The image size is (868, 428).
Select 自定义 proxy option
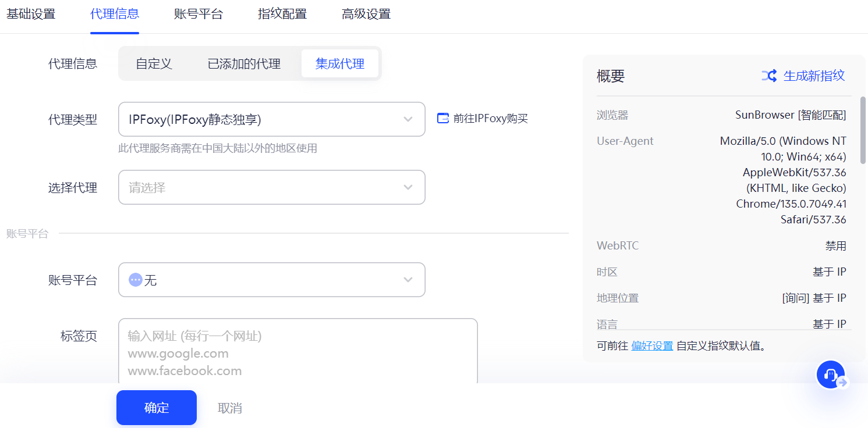(x=154, y=63)
